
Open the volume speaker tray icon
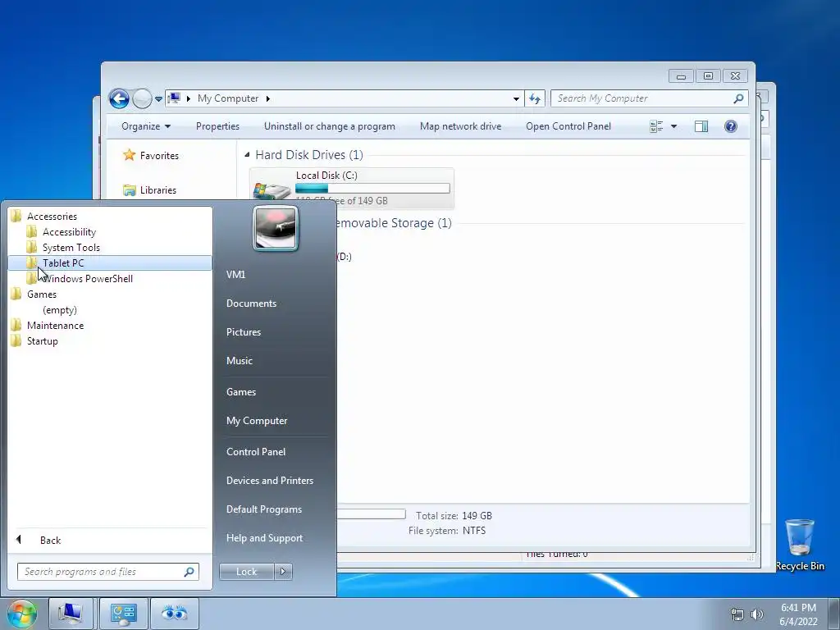(x=757, y=614)
